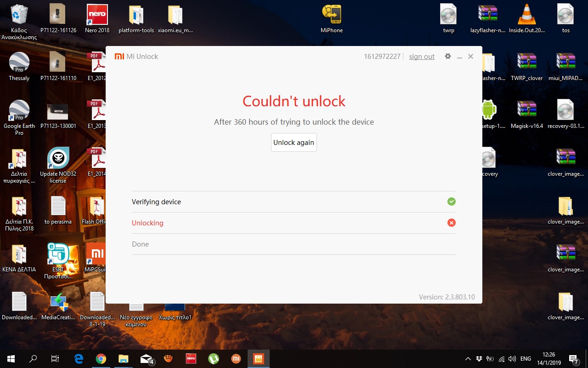Select the Δελτία Π.Κ. Πύλης 2018 icon
The width and height of the screenshot is (588, 368).
coord(19,214)
